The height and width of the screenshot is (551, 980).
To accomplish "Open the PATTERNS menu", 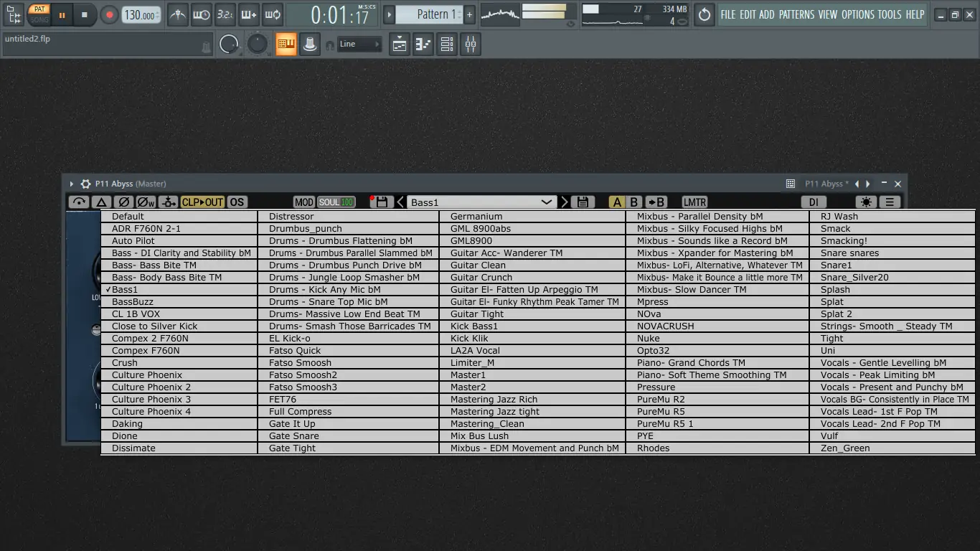I will tap(796, 14).
